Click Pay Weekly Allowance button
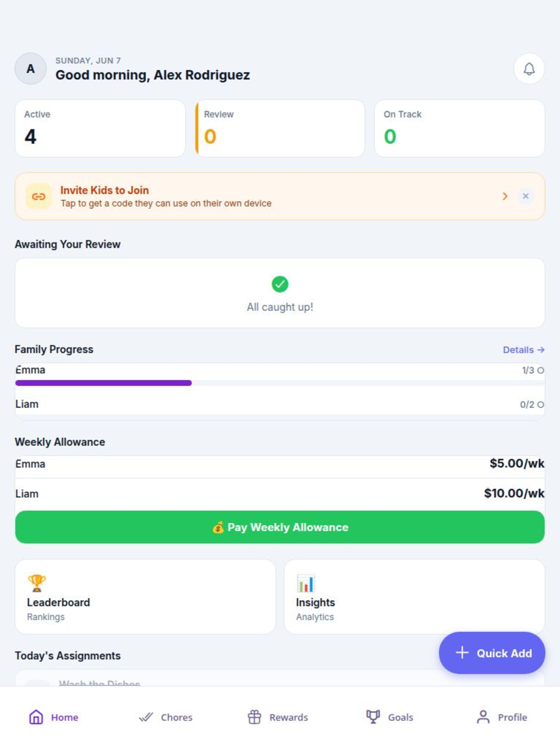Image resolution: width=560 pixels, height=747 pixels. [x=280, y=527]
